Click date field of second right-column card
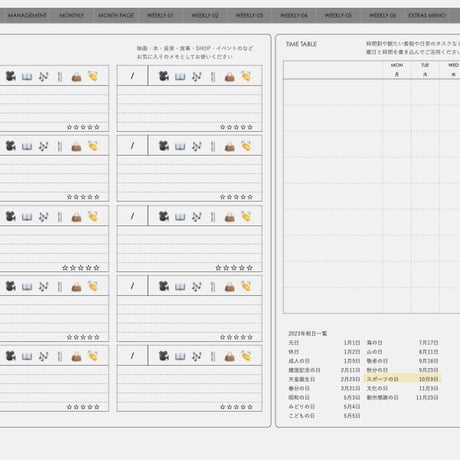Image resolution: width=460 pixels, height=460 pixels. point(132,146)
